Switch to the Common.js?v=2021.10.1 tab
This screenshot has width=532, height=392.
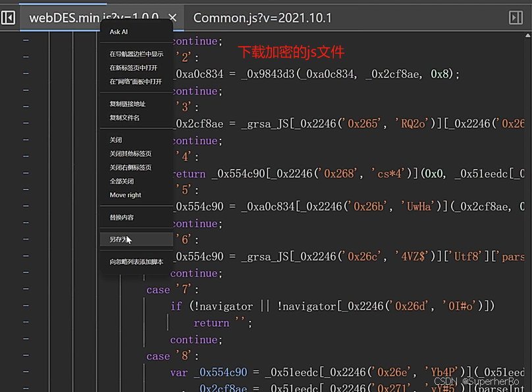[262, 18]
